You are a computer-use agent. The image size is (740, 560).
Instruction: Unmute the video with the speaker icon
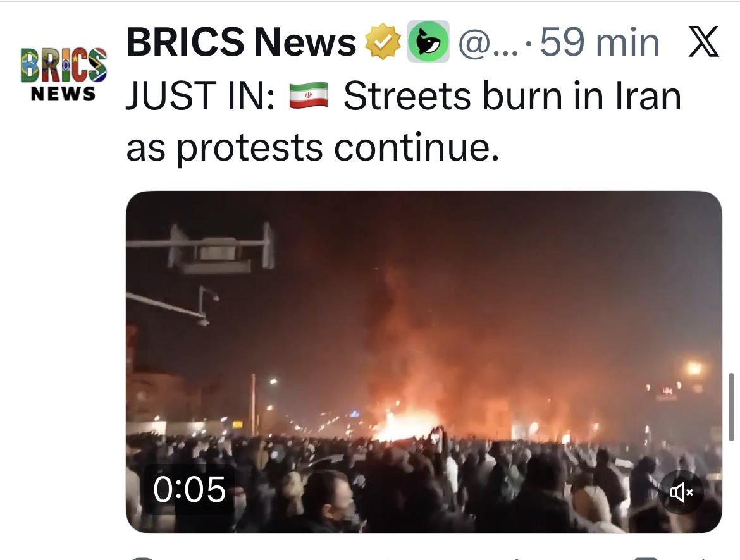(681, 492)
